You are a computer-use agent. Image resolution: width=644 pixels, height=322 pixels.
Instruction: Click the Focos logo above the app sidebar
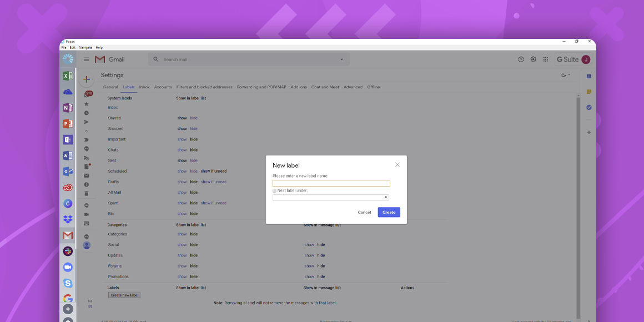click(x=68, y=59)
